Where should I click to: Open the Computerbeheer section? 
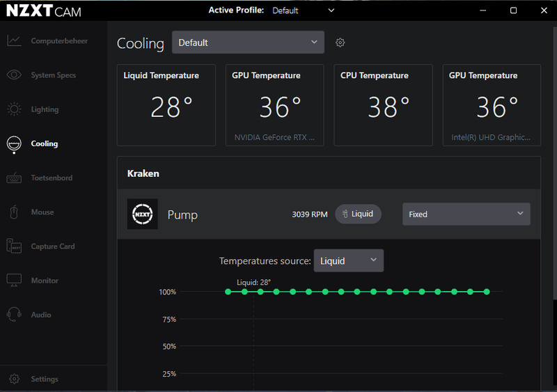click(59, 41)
